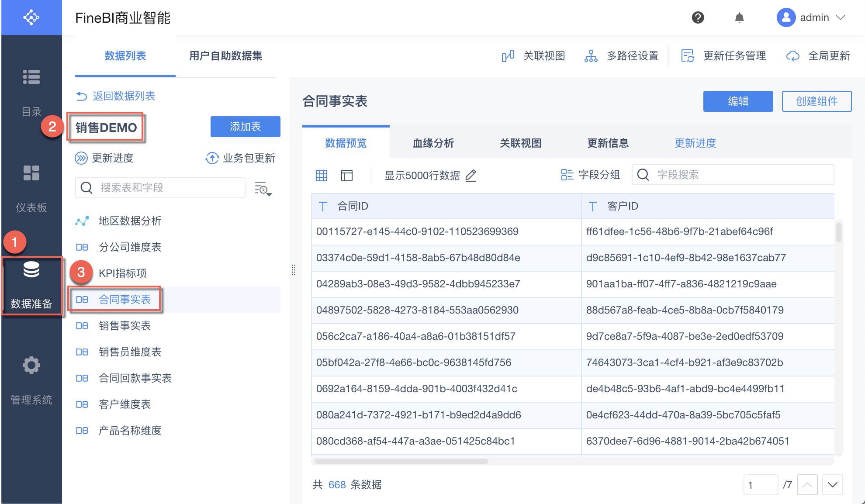865x504 pixels.
Task: Click the 全局更新 cloud button
Action: pos(818,56)
